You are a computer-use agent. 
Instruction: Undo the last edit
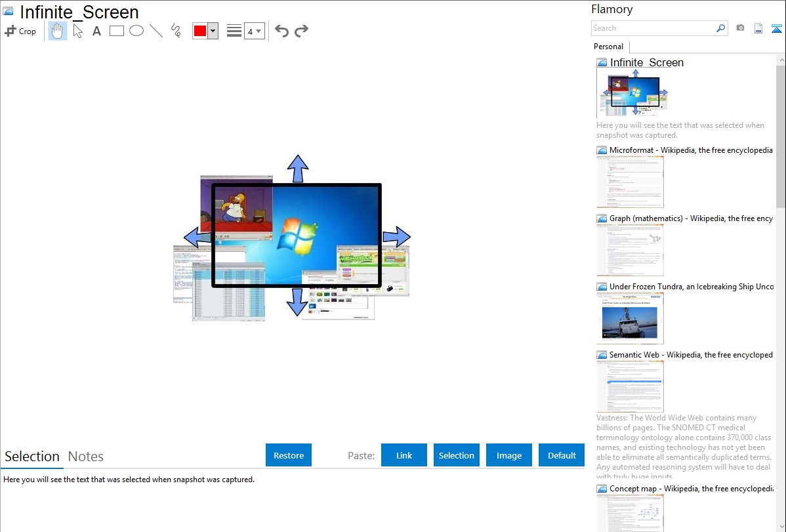tap(281, 31)
